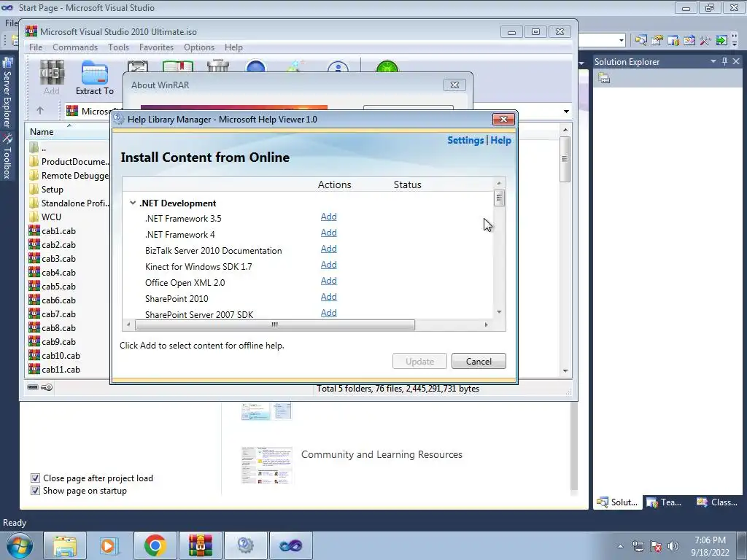The image size is (747, 560).
Task: Open Windows Explorer from the taskbar
Action: [65, 545]
